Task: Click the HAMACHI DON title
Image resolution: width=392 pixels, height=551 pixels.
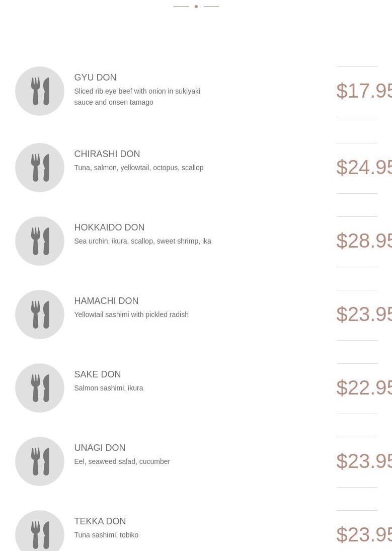Action: [106, 301]
